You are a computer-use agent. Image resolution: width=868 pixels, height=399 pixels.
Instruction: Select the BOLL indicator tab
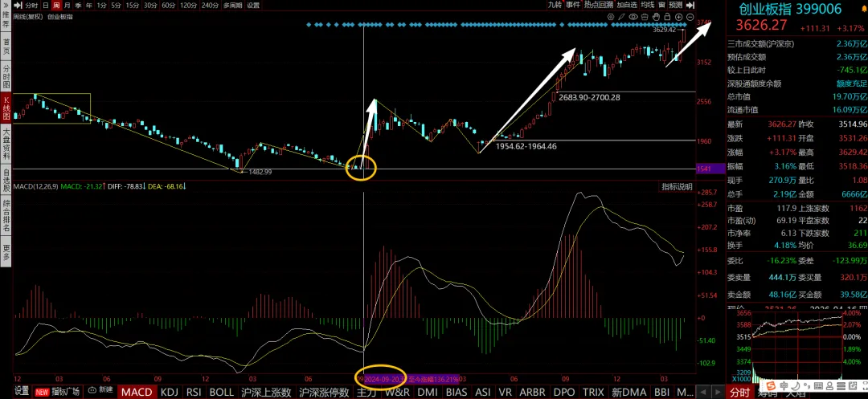pyautogui.click(x=222, y=392)
